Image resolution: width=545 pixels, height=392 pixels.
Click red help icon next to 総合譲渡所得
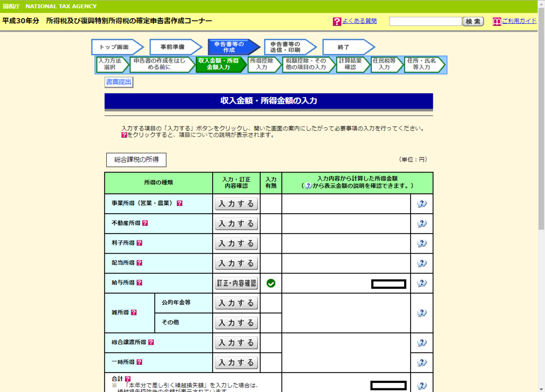tap(151, 343)
